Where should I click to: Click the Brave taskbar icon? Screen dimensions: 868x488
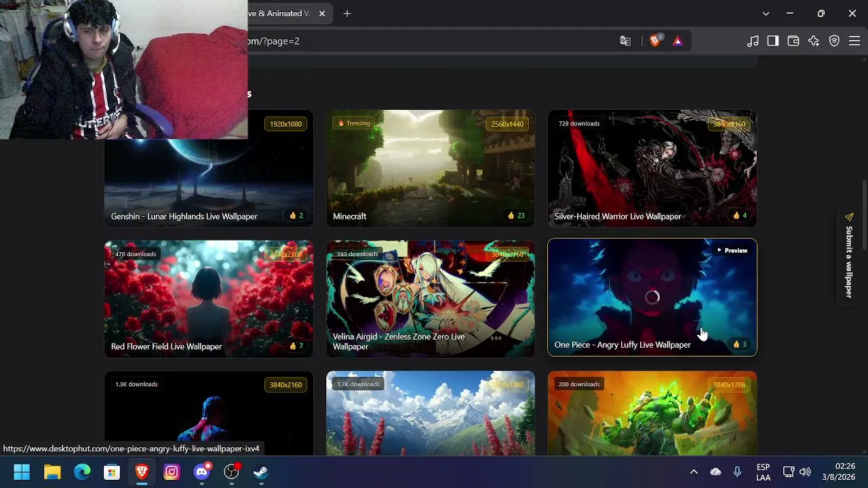142,472
